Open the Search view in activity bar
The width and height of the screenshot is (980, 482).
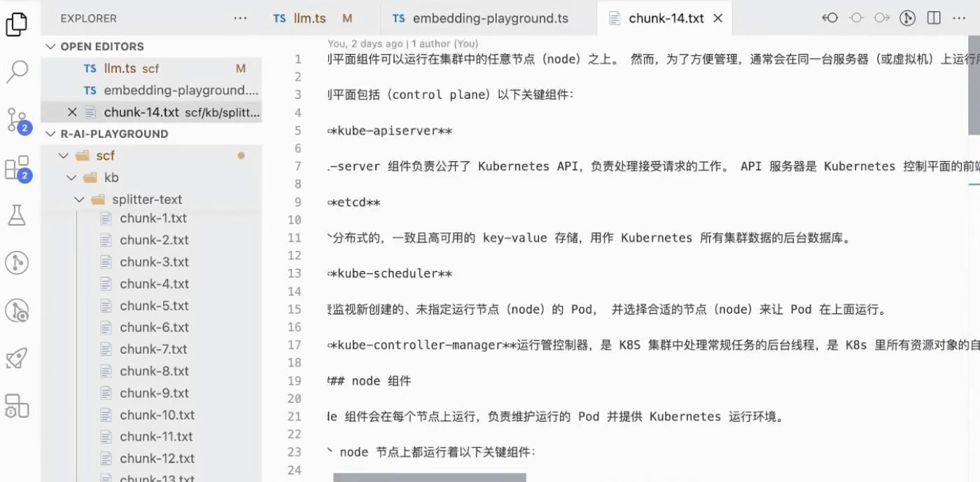click(17, 71)
